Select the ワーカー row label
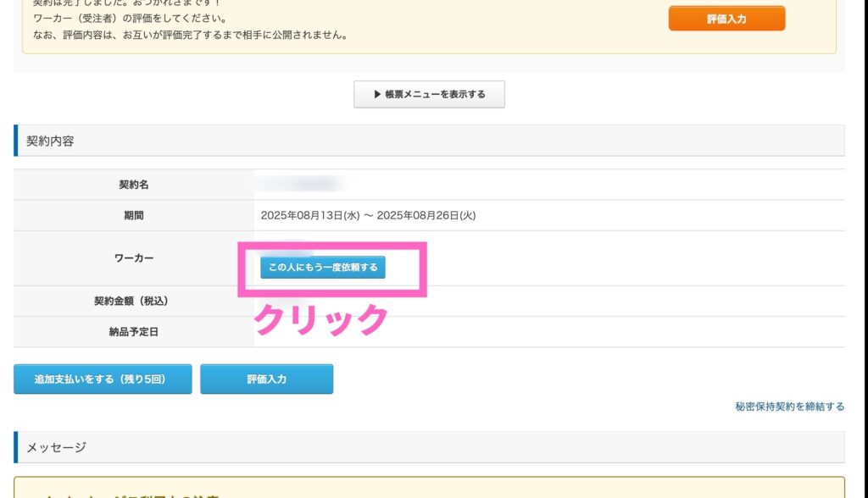The width and height of the screenshot is (868, 498). pos(134,257)
